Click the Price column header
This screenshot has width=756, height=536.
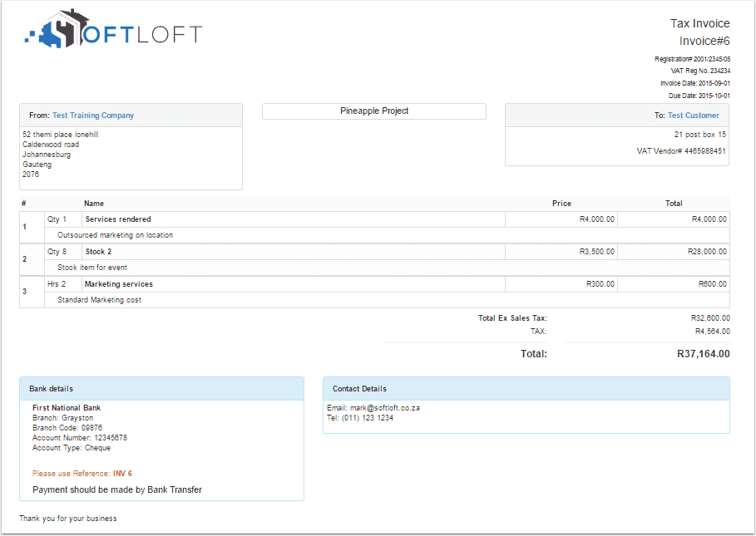pos(561,204)
